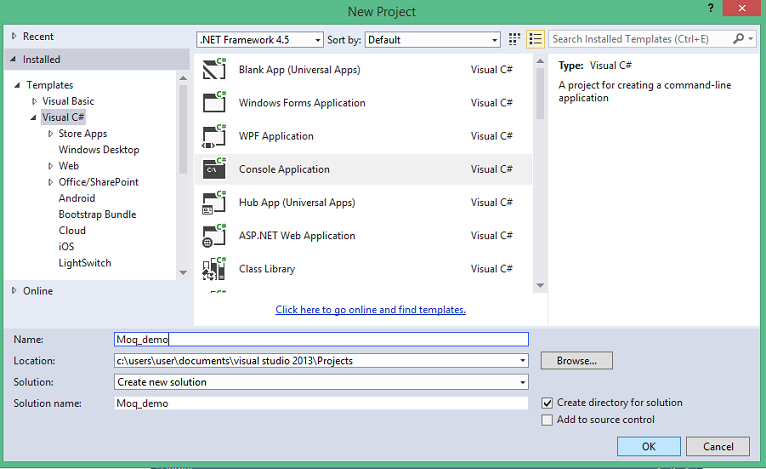The height and width of the screenshot is (469, 766).
Task: Close the New Project dialog
Action: click(742, 8)
